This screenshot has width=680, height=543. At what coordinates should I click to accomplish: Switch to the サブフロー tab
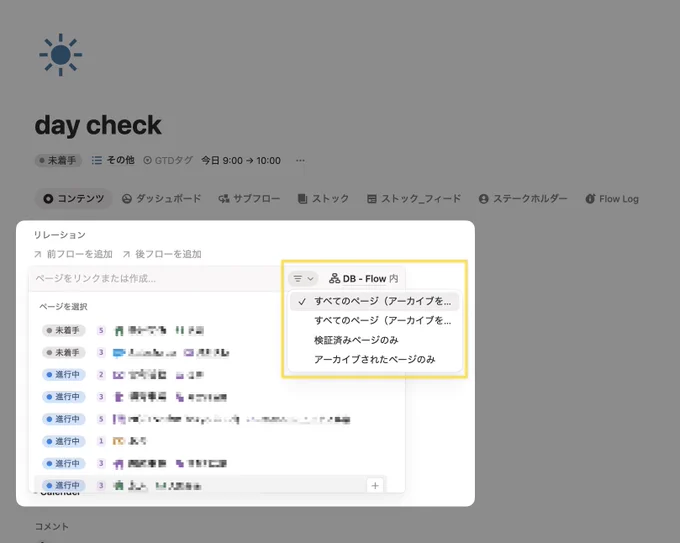[x=249, y=199]
